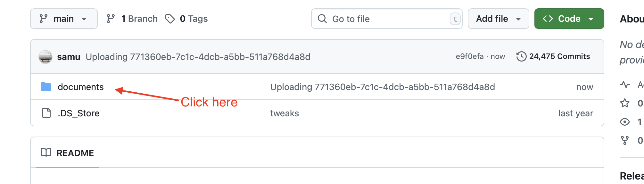Open commit e9f0efa hash link
644x184 pixels.
469,56
